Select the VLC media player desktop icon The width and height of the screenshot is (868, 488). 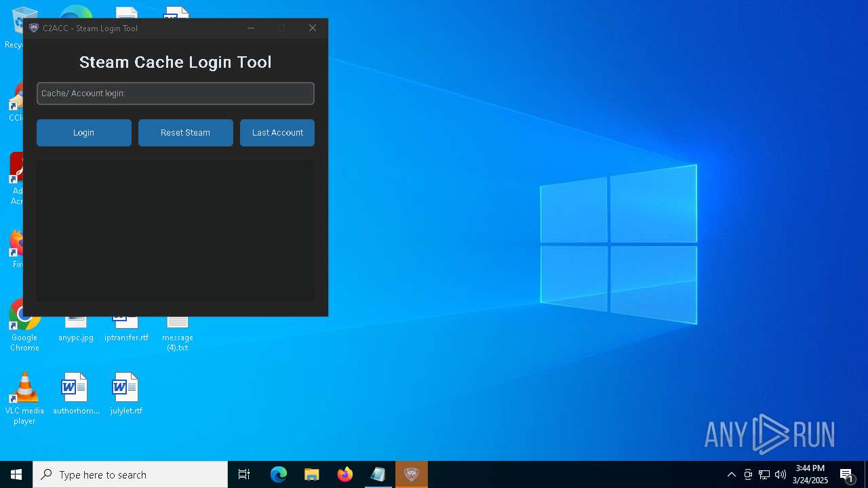(x=24, y=399)
